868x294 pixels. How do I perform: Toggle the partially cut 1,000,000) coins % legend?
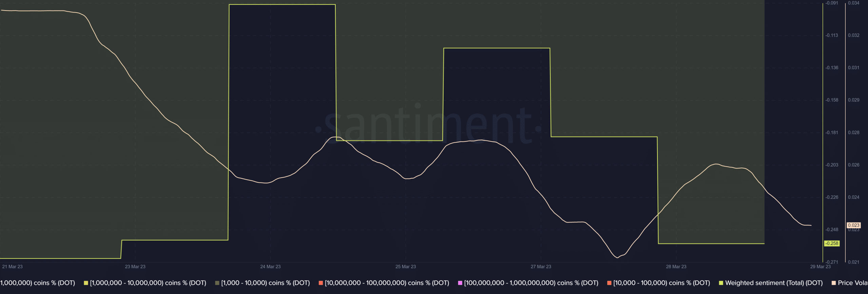click(x=37, y=283)
